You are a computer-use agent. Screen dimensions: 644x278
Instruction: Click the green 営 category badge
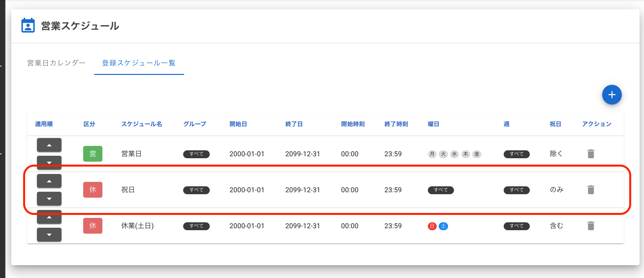tap(93, 154)
